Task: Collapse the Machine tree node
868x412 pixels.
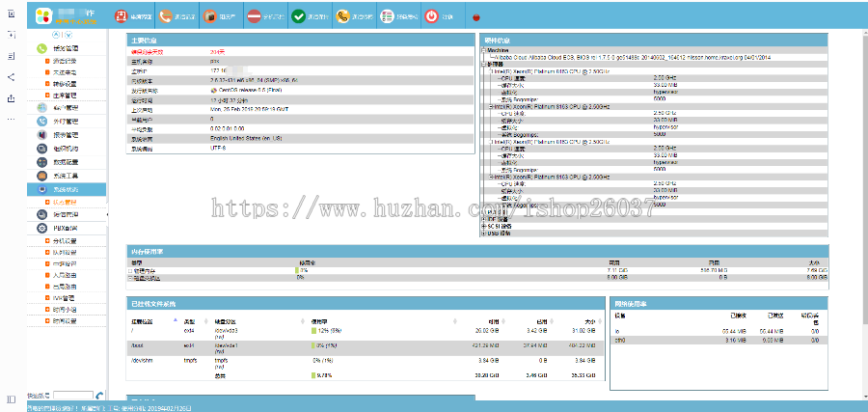Action: click(483, 49)
